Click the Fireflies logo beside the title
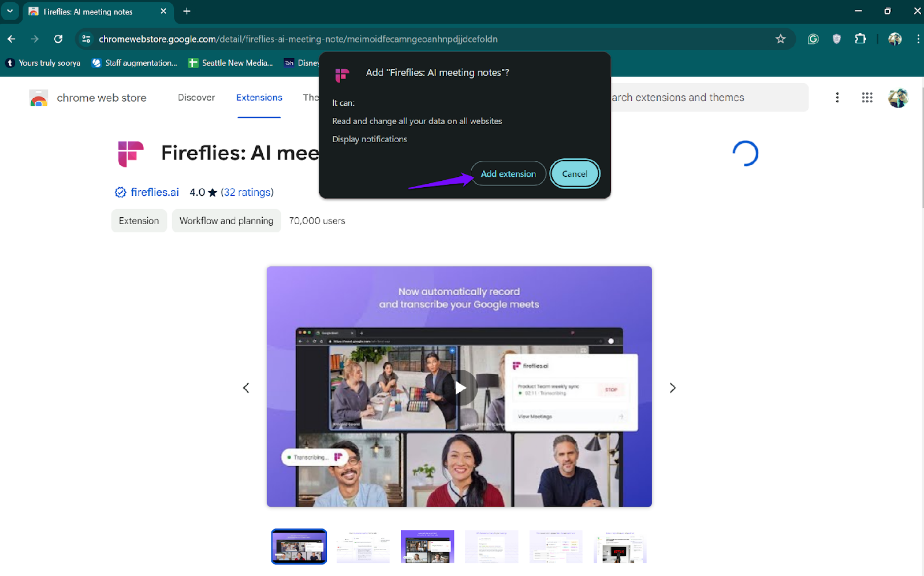This screenshot has height=576, width=924. (131, 154)
